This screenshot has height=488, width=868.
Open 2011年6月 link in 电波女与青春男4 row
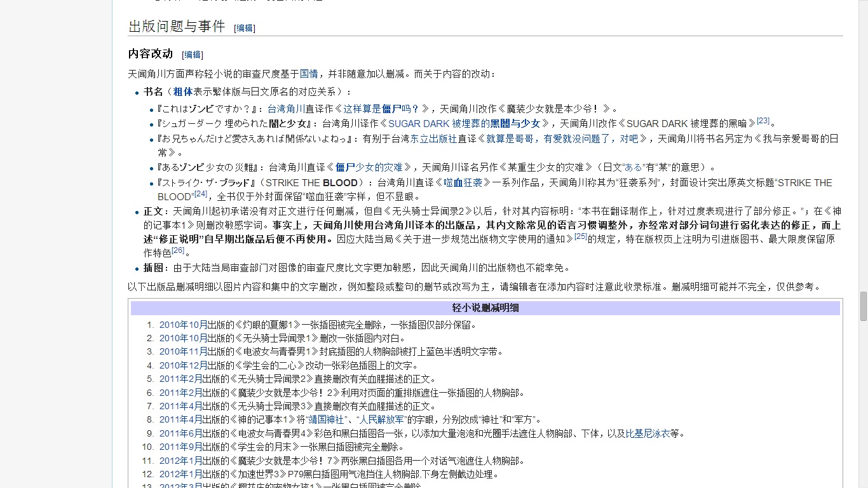click(x=181, y=434)
